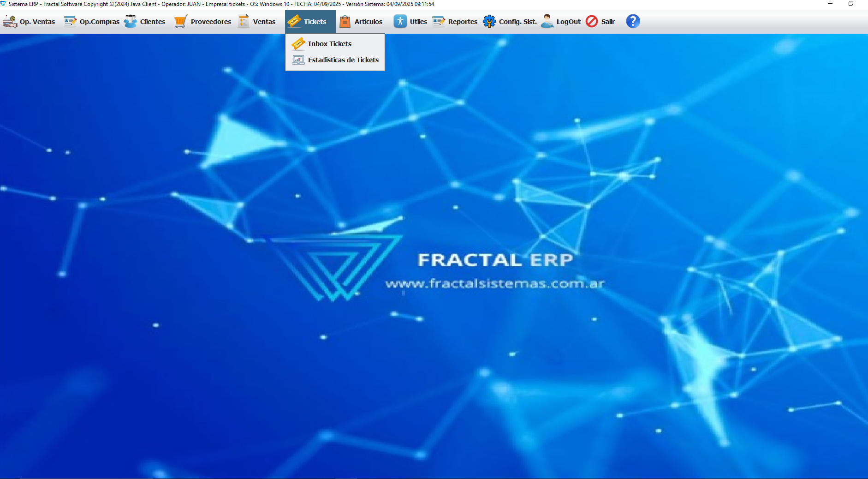Click the Inbox Tickets ticket icon
The image size is (868, 479).
tap(298, 43)
